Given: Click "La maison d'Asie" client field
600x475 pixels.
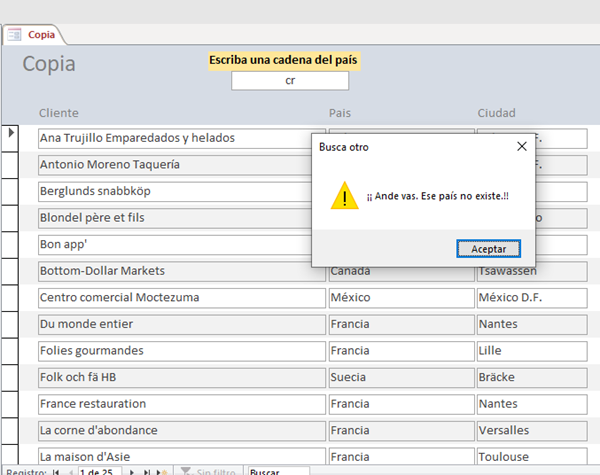Looking at the screenshot, I should pyautogui.click(x=182, y=457).
